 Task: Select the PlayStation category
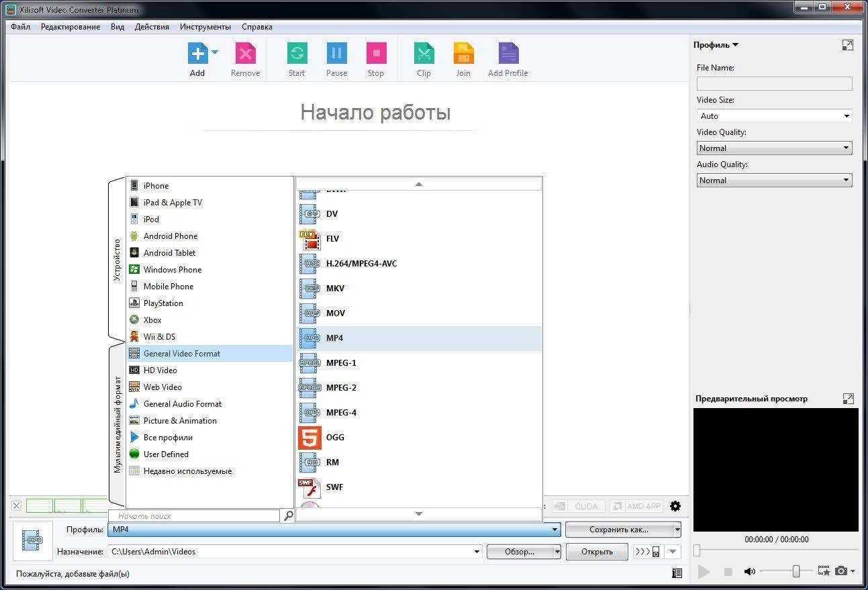point(209,303)
